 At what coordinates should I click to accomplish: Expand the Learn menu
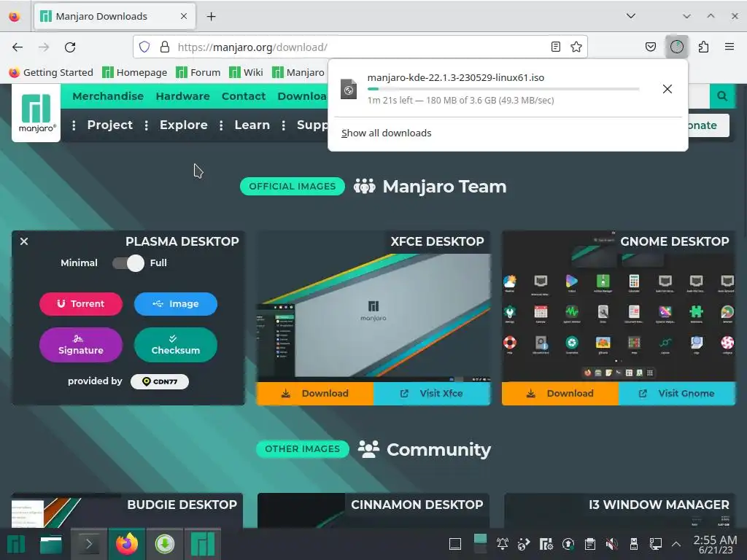pyautogui.click(x=252, y=125)
